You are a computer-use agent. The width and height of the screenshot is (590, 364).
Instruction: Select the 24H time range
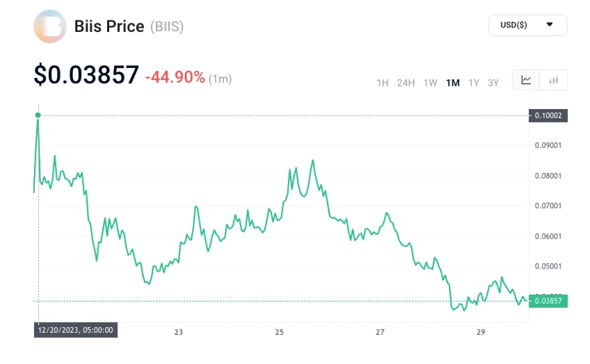[406, 83]
